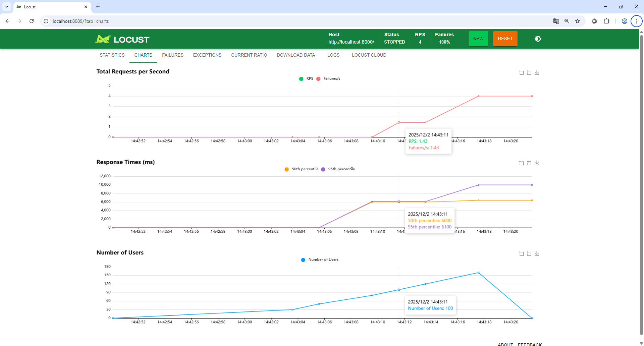The height and width of the screenshot is (346, 644).
Task: Open the tab search chevron
Action: click(x=6, y=7)
